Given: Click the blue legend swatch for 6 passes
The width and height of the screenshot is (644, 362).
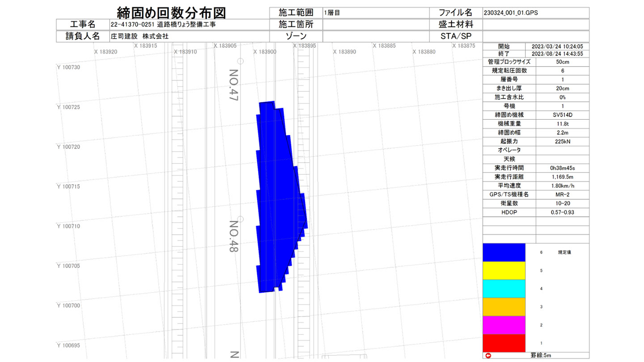Looking at the screenshot, I should pos(504,252).
